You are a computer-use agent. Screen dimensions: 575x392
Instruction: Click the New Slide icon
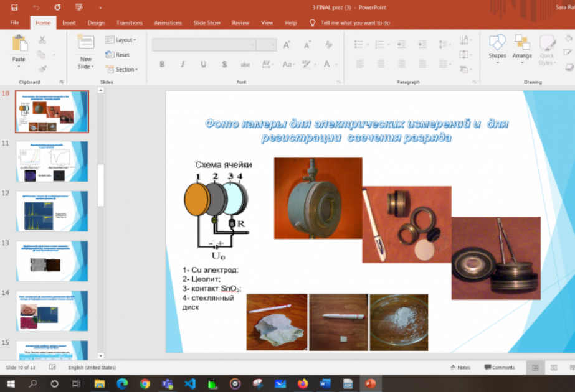tap(86, 42)
